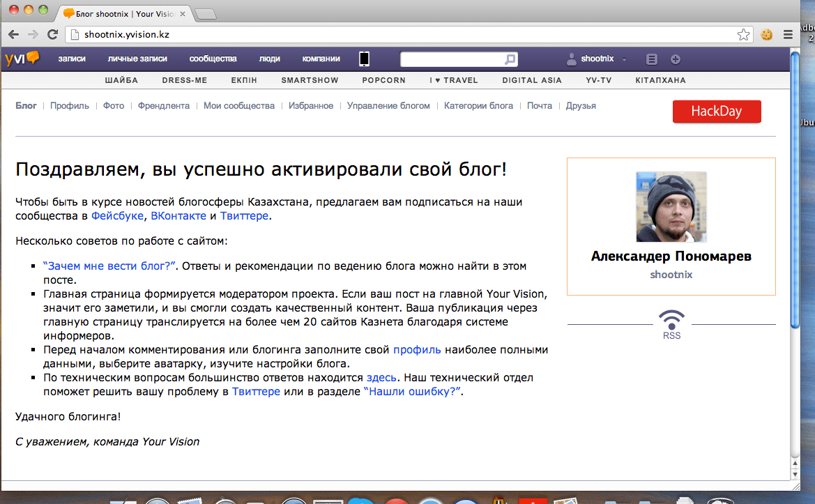815x504 pixels.
Task: Open люди in the navbar
Action: 269,59
